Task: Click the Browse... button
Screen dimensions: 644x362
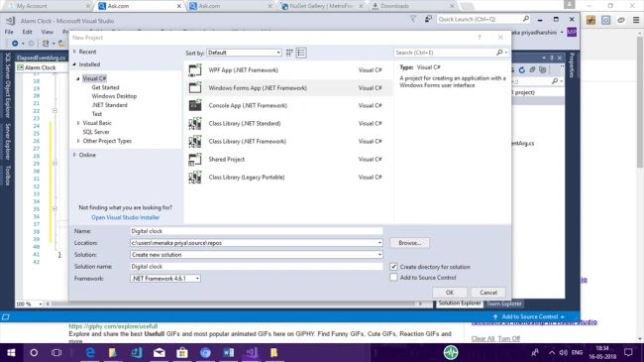Action: point(409,243)
